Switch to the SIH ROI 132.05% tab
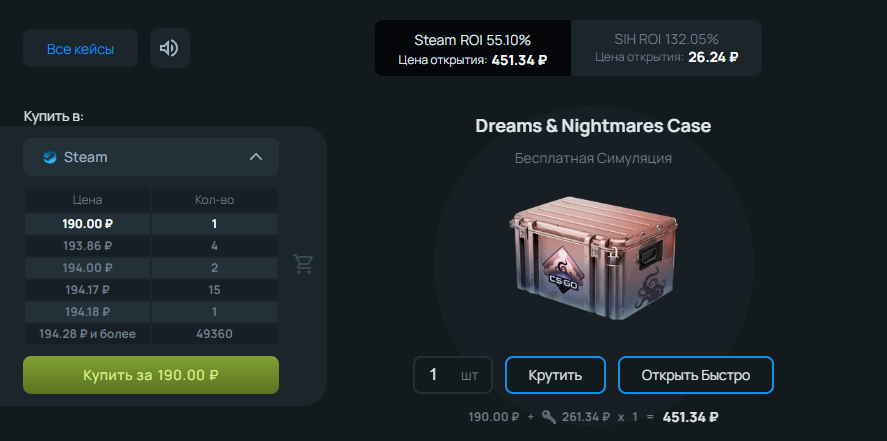Image resolution: width=887 pixels, height=441 pixels. pos(666,48)
